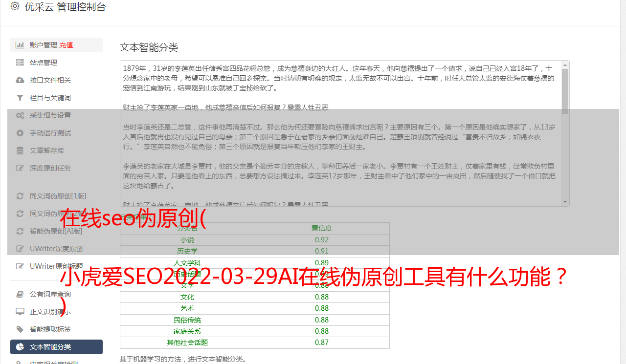Click the monitor icon for 正文识别演示
The height and width of the screenshot is (364, 626).
[x=20, y=312]
